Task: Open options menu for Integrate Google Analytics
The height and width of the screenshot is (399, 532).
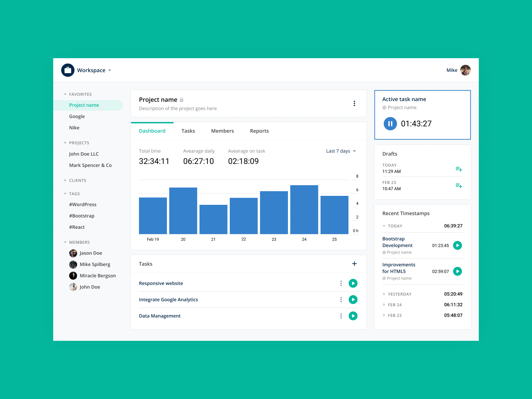Action: pos(341,300)
